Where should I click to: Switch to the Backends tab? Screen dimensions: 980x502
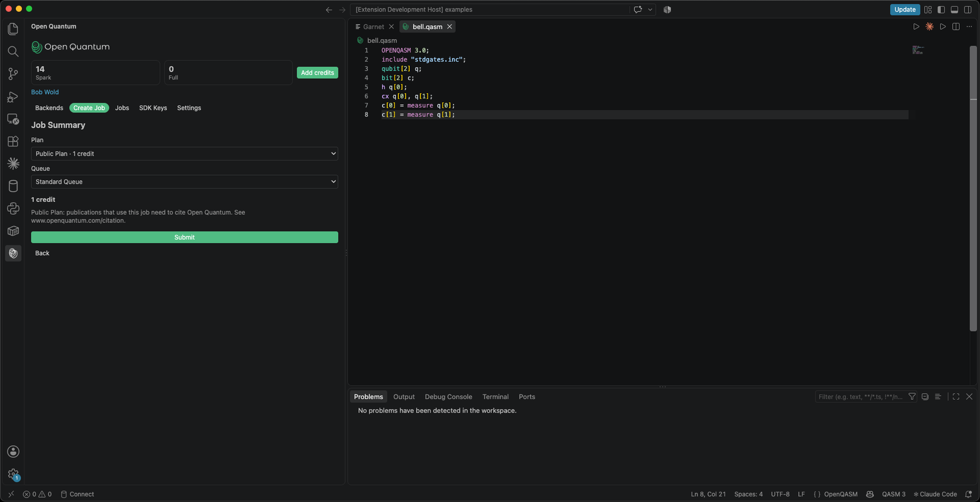(49, 108)
